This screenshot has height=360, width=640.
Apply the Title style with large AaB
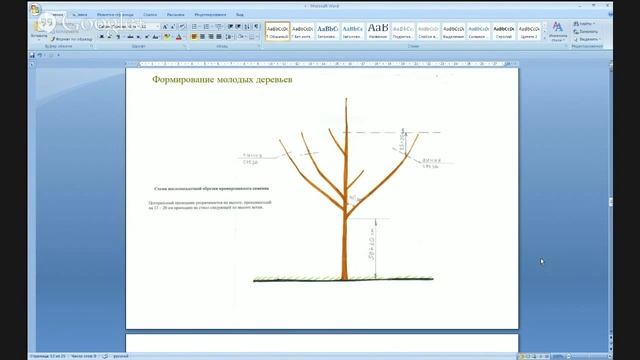pyautogui.click(x=378, y=31)
